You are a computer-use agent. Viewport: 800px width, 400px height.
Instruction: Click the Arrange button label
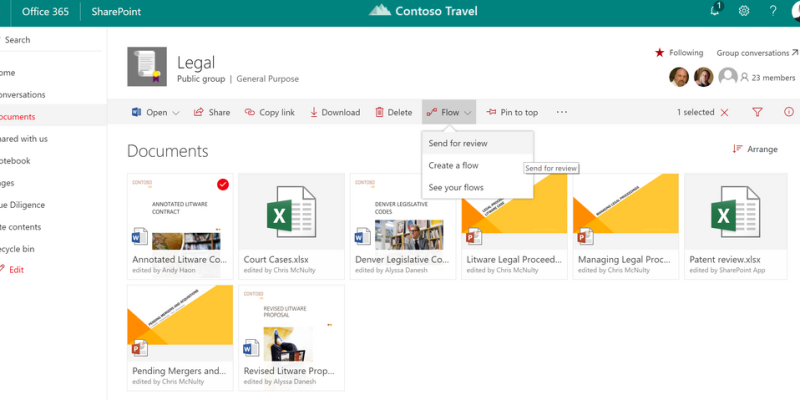(762, 149)
